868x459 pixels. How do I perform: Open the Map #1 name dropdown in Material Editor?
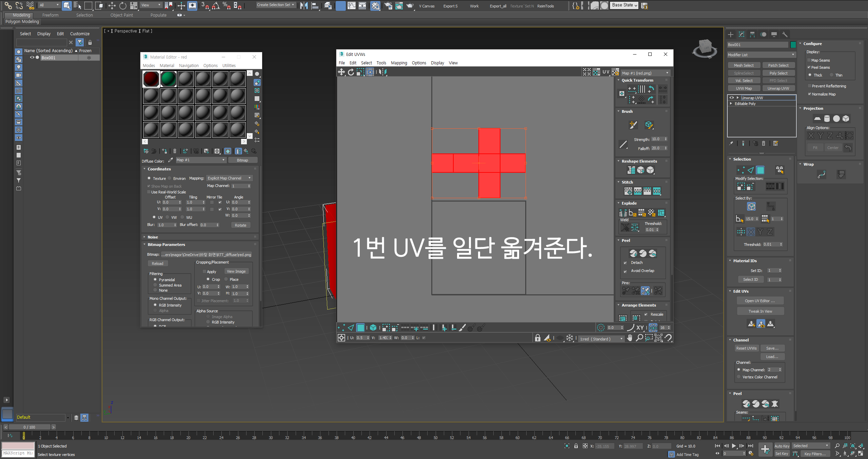pos(201,160)
